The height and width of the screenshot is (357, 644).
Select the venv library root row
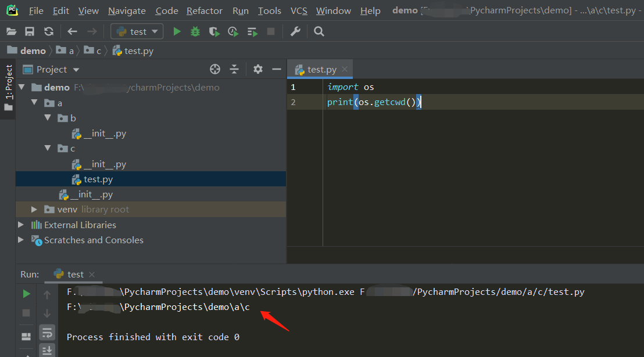click(x=151, y=210)
